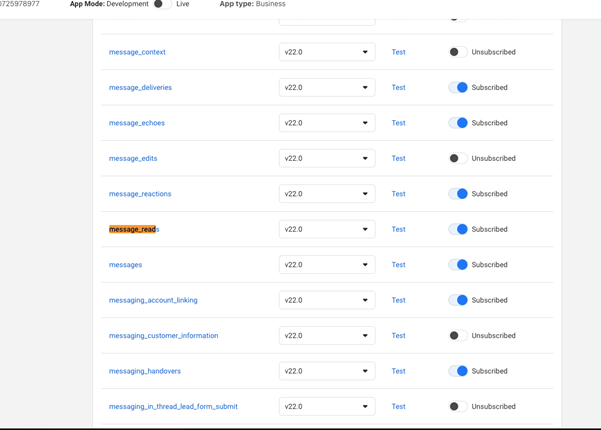Switch off message_reactions subscription toggle
The width and height of the screenshot is (601, 430).
tap(458, 194)
